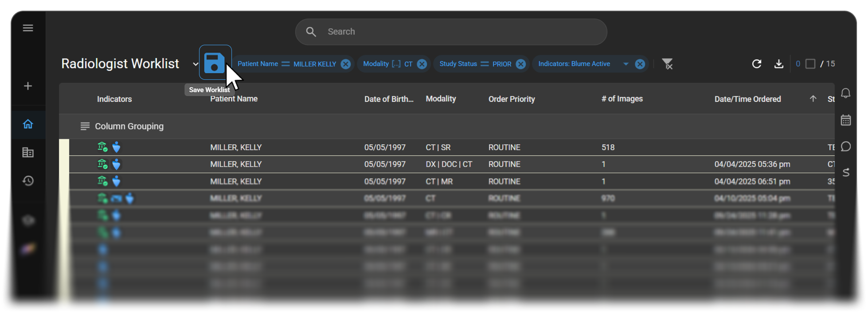
Task: Clear all filters with funnel icon
Action: pyautogui.click(x=667, y=64)
